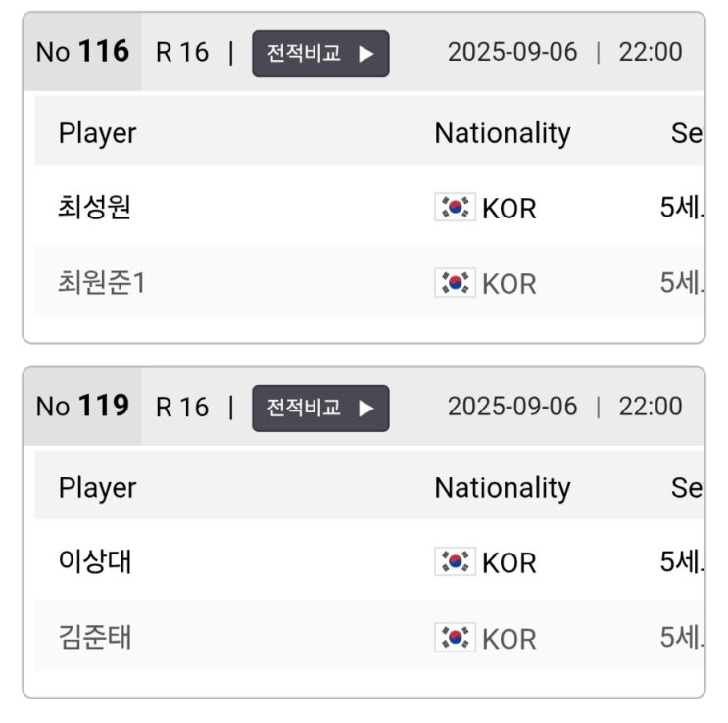
Task: Open player 김준태
Action: pos(95,637)
